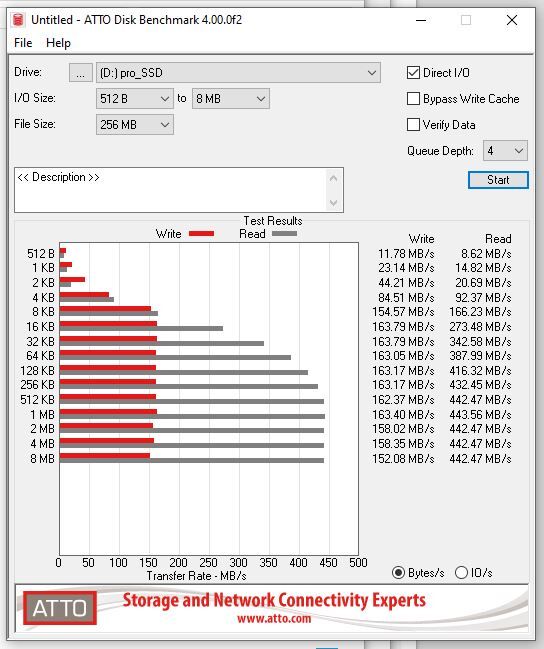This screenshot has height=649, width=544.
Task: Open the 512 B minimum I/O size dropdown
Action: [135, 99]
